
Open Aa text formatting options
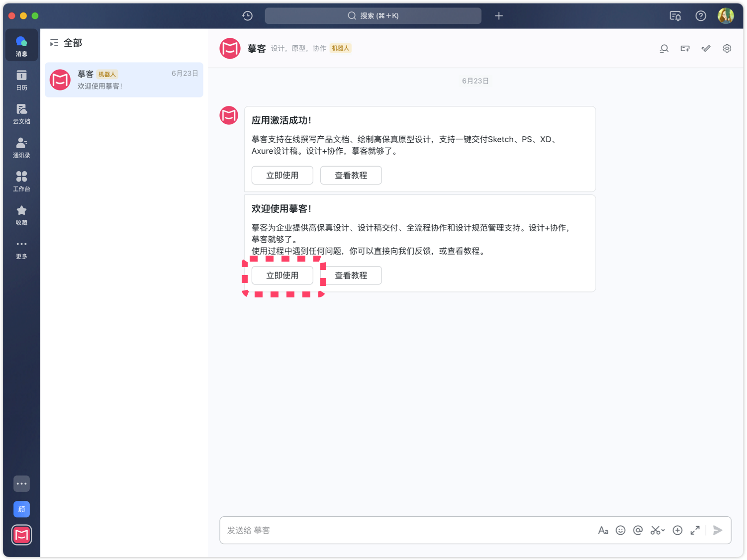coord(603,530)
